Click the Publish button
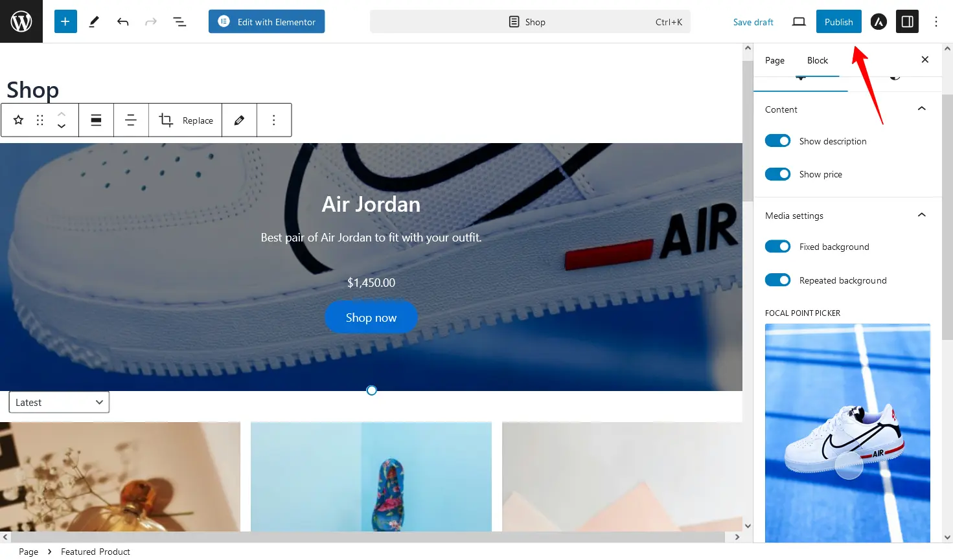Screen dimensions: 953x560 tap(838, 21)
